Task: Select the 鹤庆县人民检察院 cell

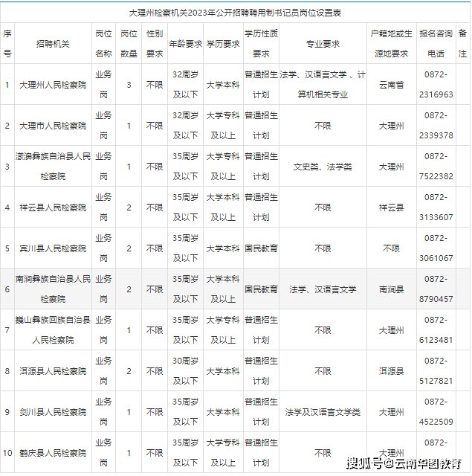Action: pyautogui.click(x=53, y=453)
